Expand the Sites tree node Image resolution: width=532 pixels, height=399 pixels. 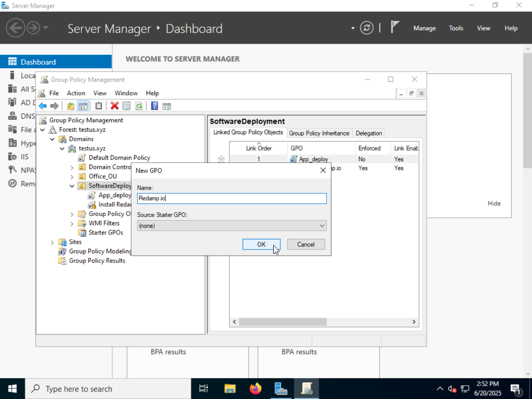[x=52, y=243]
